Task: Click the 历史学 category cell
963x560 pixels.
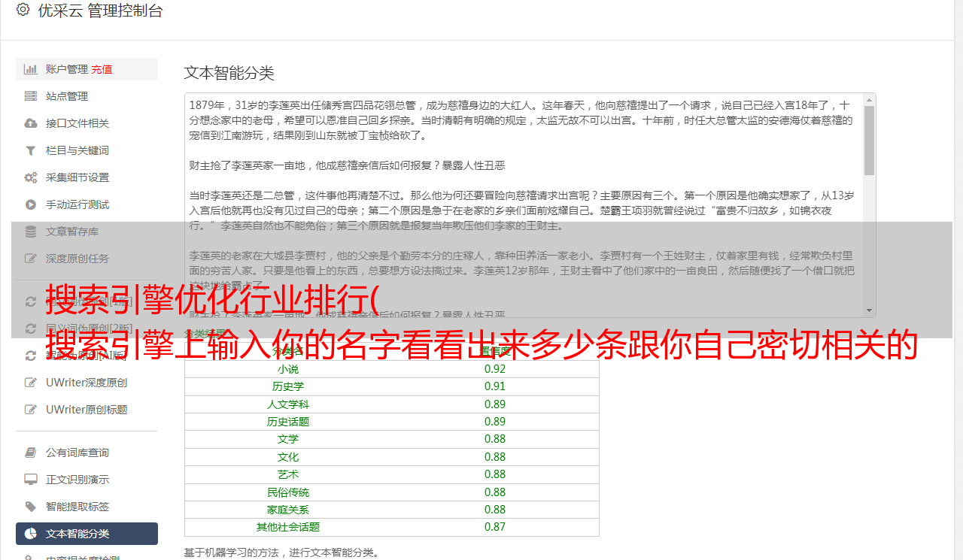Action: point(288,386)
